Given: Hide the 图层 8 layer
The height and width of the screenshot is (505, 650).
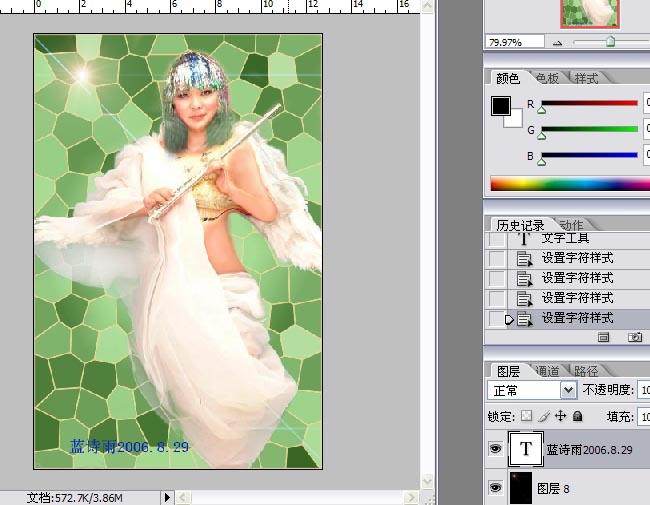Looking at the screenshot, I should [x=495, y=488].
